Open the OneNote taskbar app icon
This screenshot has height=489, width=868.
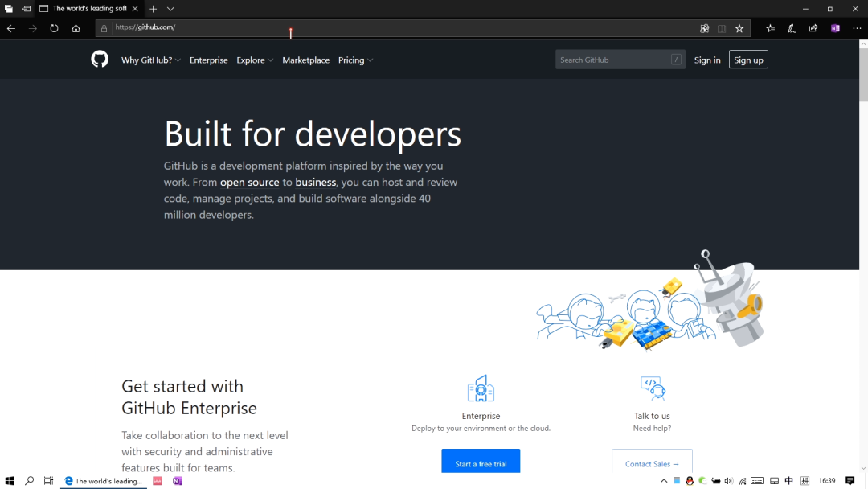[x=177, y=481]
